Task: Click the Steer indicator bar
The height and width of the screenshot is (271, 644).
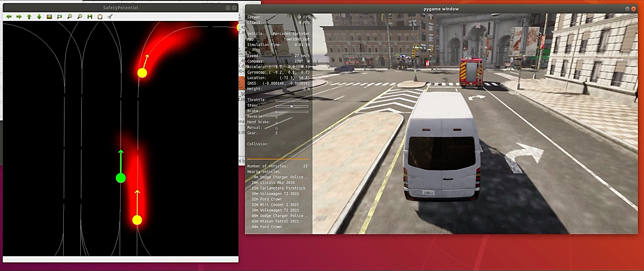Action: [x=292, y=106]
